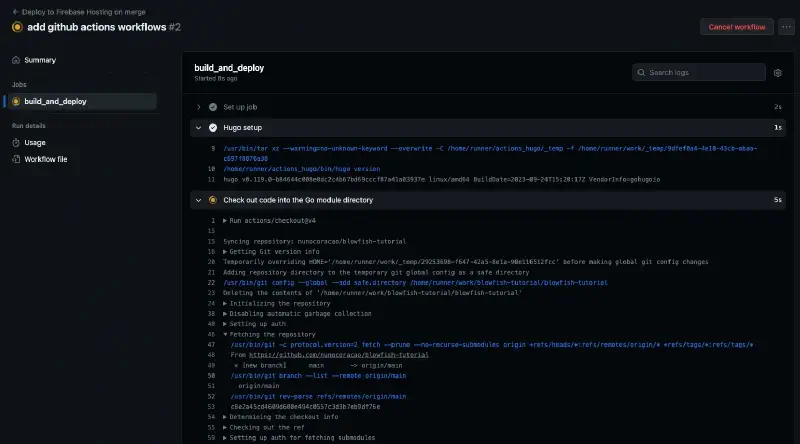Open the log settings gear icon
The image size is (800, 444).
[777, 73]
